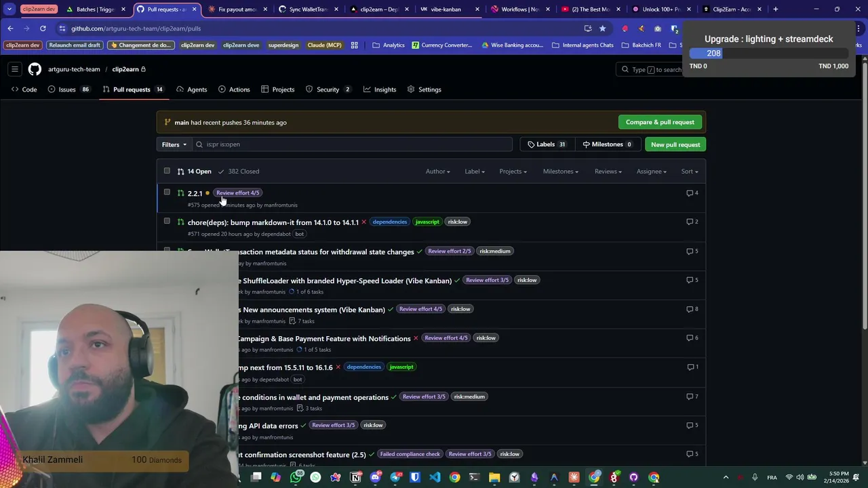The height and width of the screenshot is (488, 868).
Task: Switch to the vibe-kanban browser tab
Action: [446, 9]
